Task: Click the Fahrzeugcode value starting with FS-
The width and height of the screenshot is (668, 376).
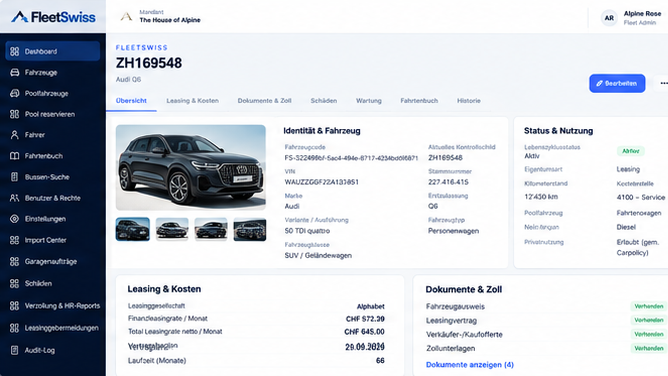Action: [351, 158]
